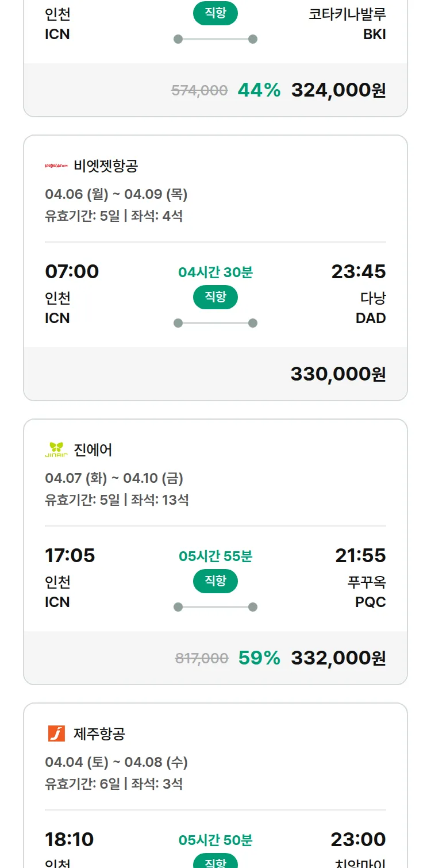Select the 330,000원 VietJet fare
This screenshot has width=431, height=868.
(x=338, y=374)
